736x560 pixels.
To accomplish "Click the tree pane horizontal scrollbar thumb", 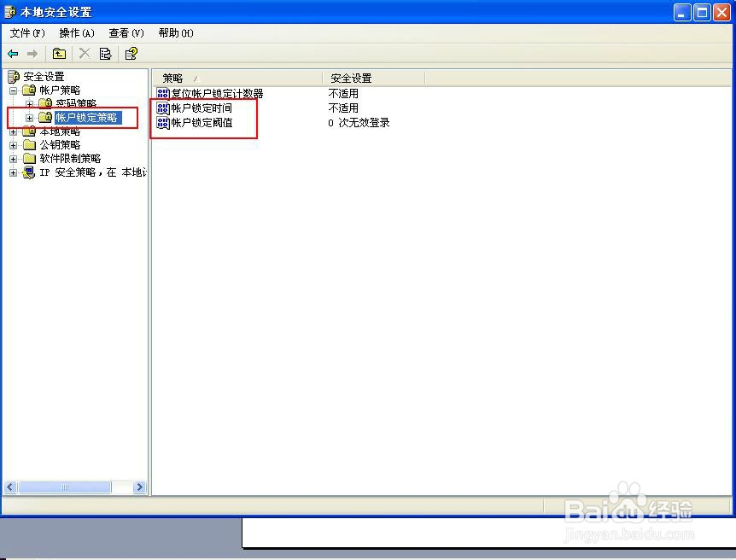I will 65,487.
